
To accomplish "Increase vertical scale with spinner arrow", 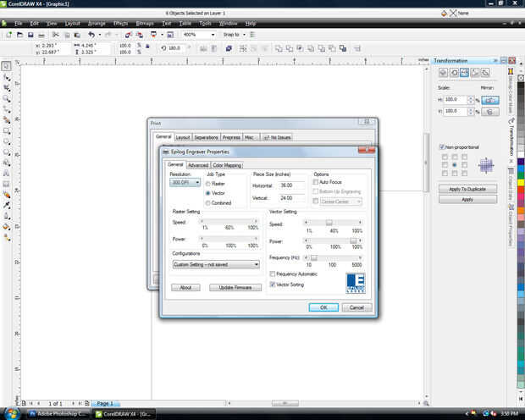I will tap(471, 109).
